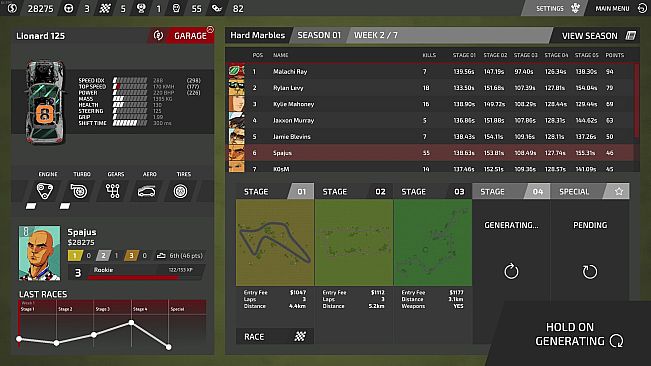The width and height of the screenshot is (651, 366).
Task: Select the Stage 01 tab
Action: [275, 191]
